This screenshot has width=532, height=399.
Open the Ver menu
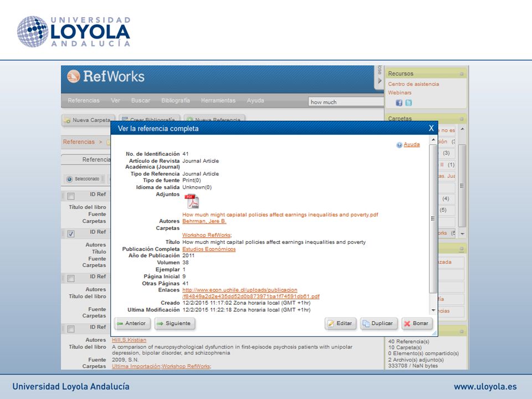tap(115, 100)
